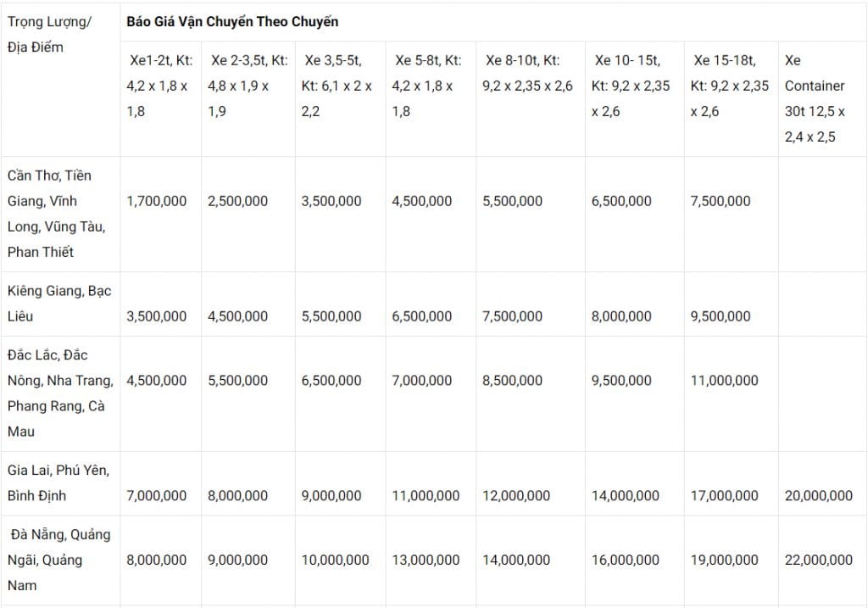
Task: Click the 2,500,000 price cell
Action: [x=238, y=201]
